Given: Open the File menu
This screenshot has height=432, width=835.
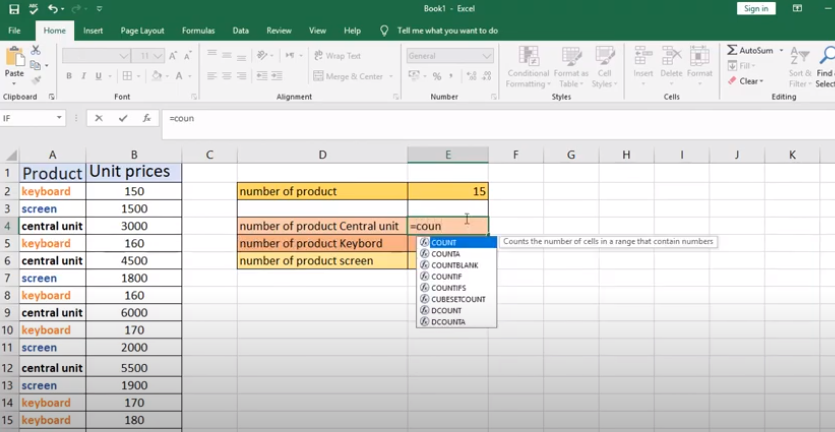Looking at the screenshot, I should pos(15,31).
